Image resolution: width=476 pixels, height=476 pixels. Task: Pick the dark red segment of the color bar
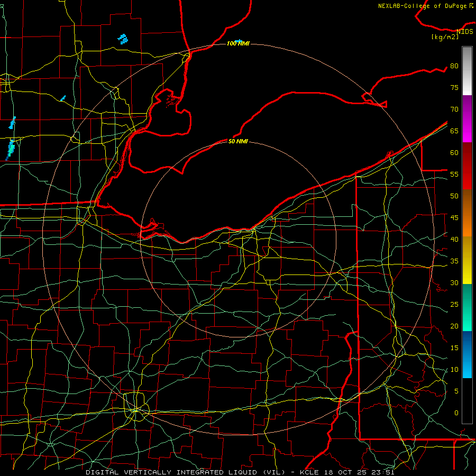coord(467,166)
